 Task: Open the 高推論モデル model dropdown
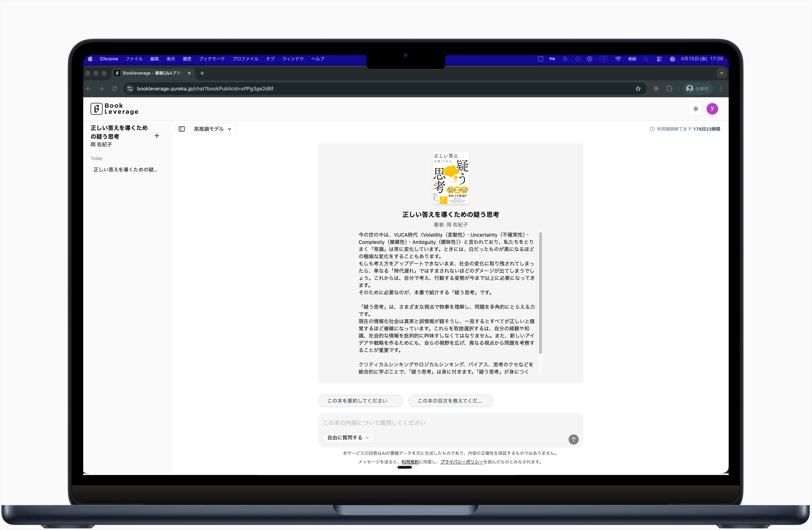(x=213, y=129)
